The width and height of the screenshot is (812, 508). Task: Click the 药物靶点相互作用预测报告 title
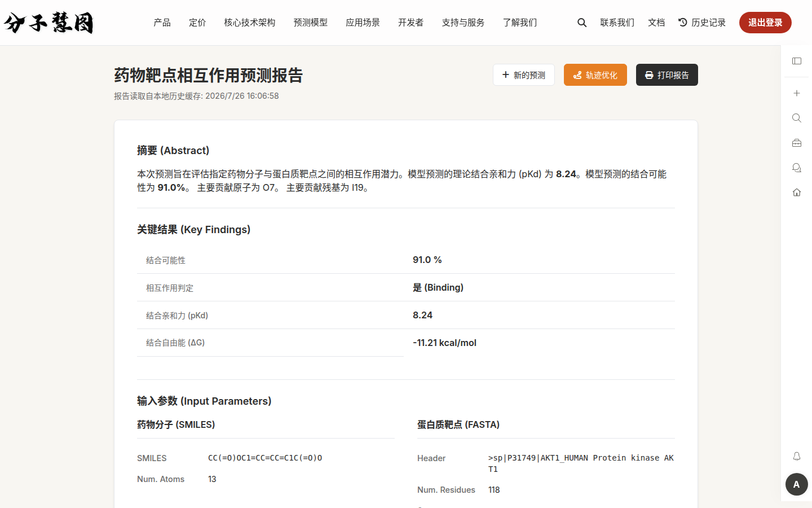[209, 75]
